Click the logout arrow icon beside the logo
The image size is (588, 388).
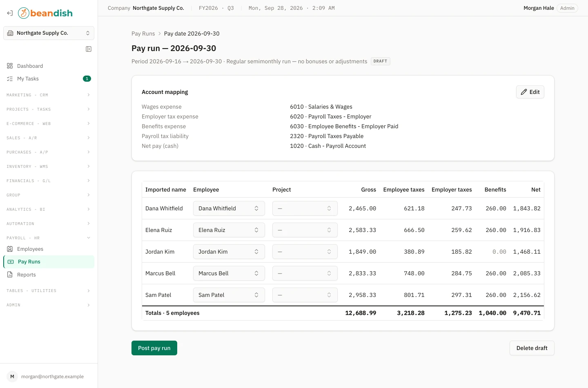click(x=10, y=13)
